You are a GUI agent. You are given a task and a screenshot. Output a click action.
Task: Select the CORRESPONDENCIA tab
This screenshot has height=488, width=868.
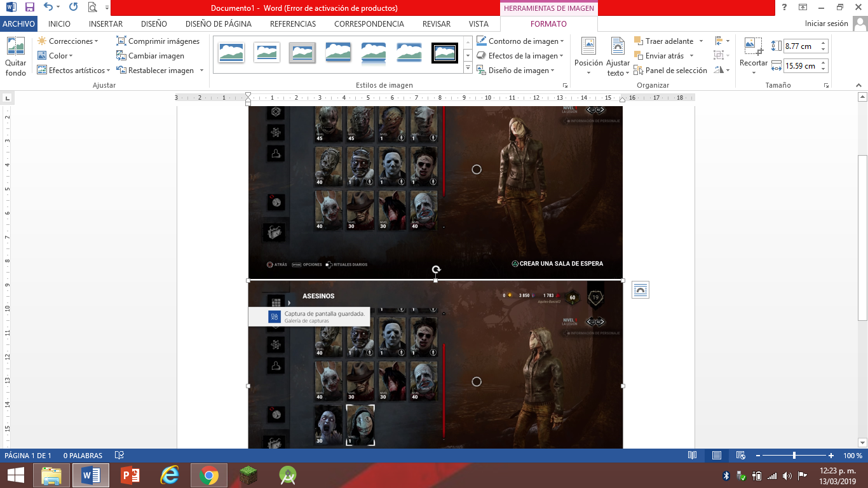(369, 24)
